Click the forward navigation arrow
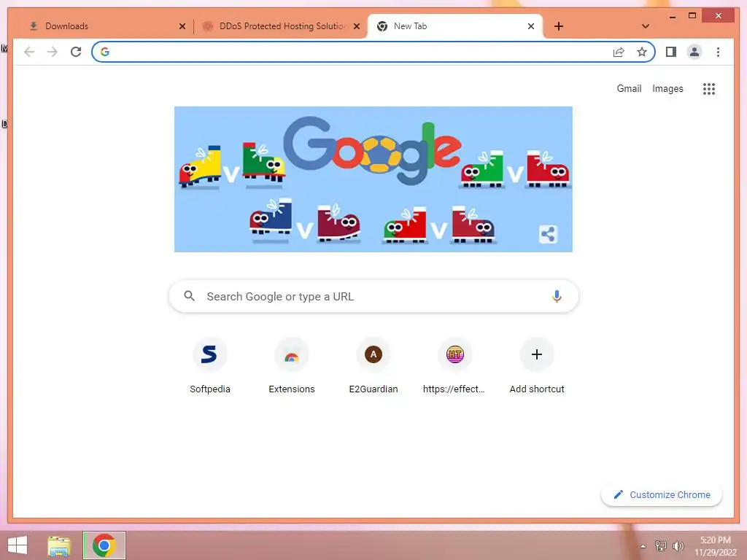Screen dimensions: 747x560 point(53,52)
